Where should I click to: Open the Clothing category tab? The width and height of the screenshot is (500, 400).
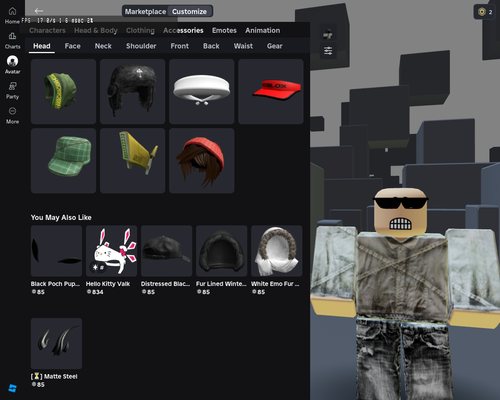[140, 30]
